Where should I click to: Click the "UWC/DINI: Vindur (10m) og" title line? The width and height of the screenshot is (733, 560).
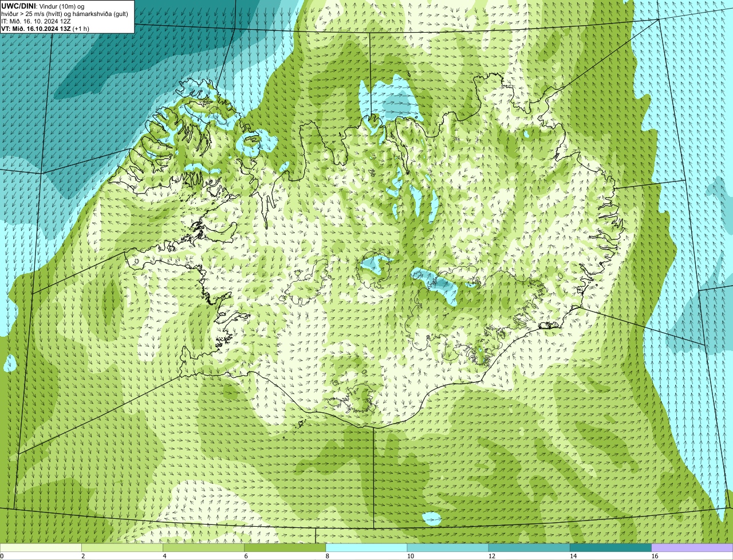point(43,6)
